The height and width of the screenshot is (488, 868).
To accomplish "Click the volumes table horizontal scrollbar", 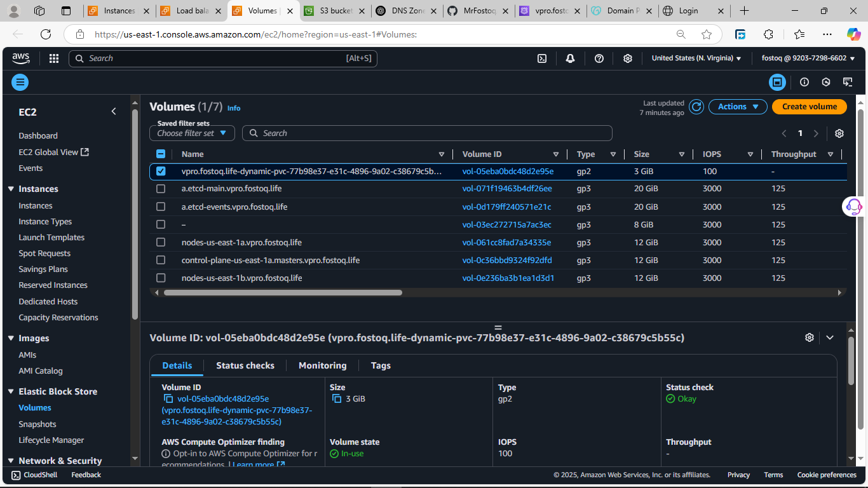I will 283,293.
